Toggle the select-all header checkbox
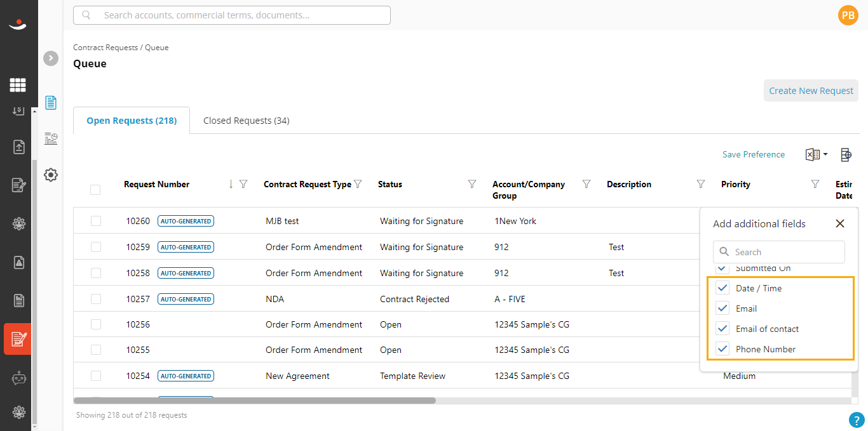Screen dimensions: 868x431 [x=95, y=189]
